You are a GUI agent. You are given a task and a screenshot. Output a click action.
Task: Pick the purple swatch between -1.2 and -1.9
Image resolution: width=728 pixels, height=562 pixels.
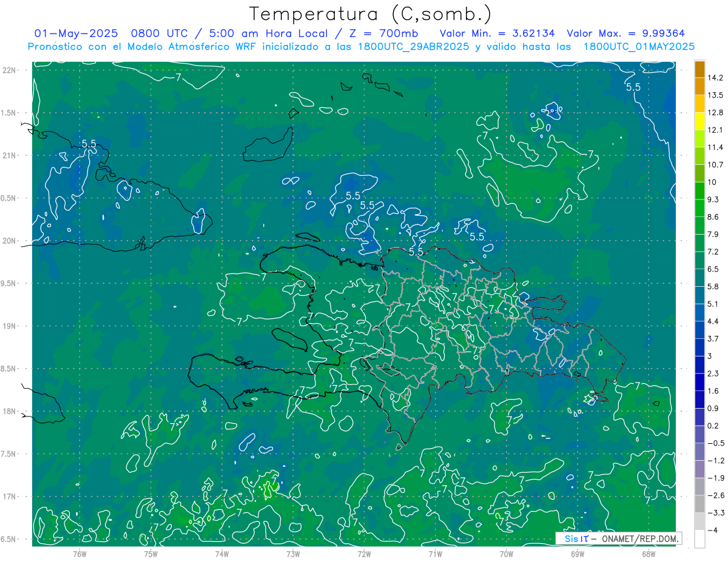pos(699,469)
